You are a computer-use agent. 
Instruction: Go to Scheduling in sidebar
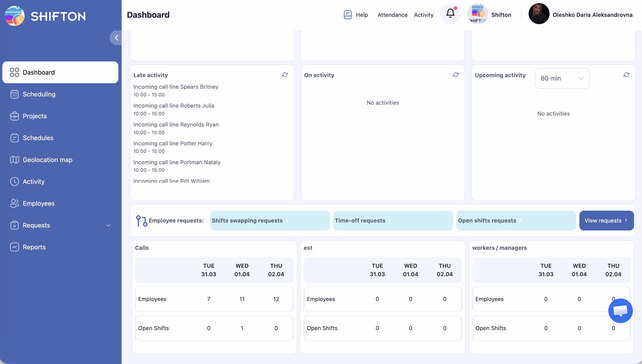click(x=39, y=94)
